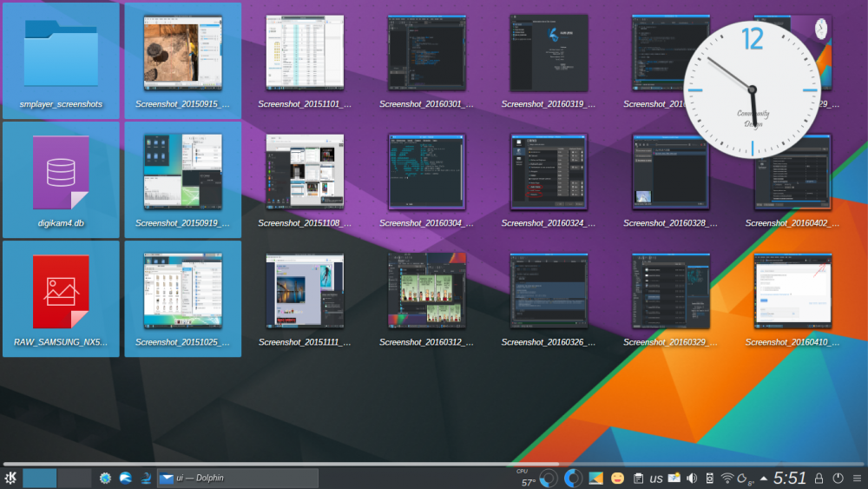Select Screenshot_20160304 terminal thumbnail
Image resolution: width=868 pixels, height=489 pixels.
[426, 172]
